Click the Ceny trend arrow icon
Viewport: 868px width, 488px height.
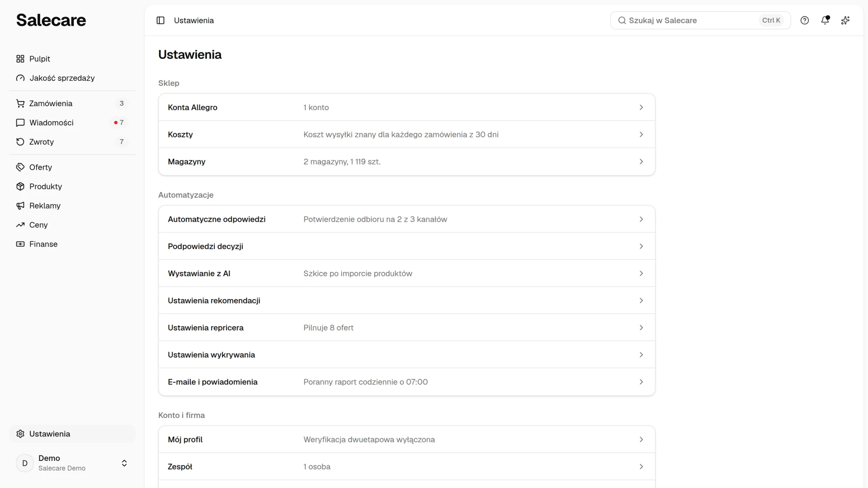20,225
